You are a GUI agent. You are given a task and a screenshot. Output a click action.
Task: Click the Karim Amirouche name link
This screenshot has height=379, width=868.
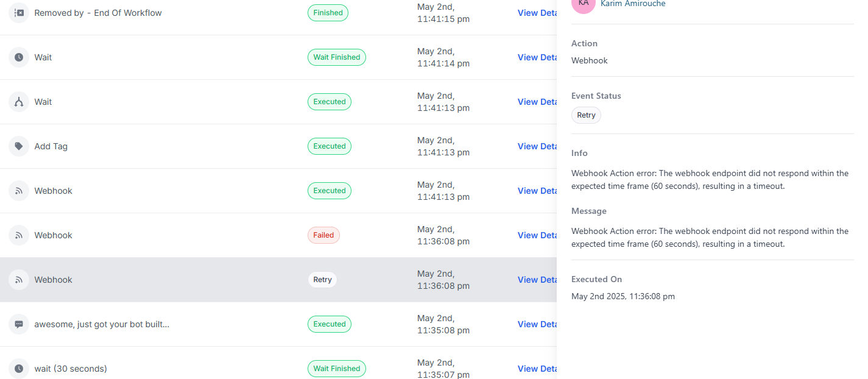[x=633, y=4]
